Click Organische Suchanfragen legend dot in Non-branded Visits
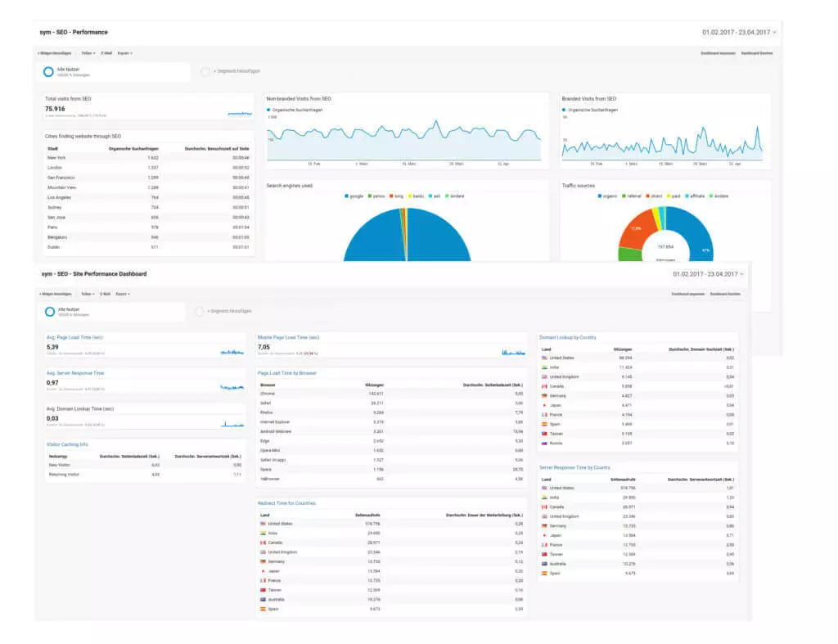The width and height of the screenshot is (838, 644). click(268, 110)
